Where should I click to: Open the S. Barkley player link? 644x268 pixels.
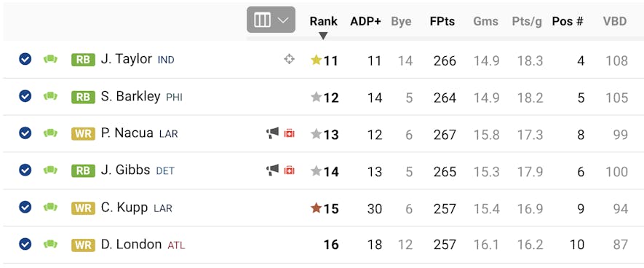click(130, 96)
